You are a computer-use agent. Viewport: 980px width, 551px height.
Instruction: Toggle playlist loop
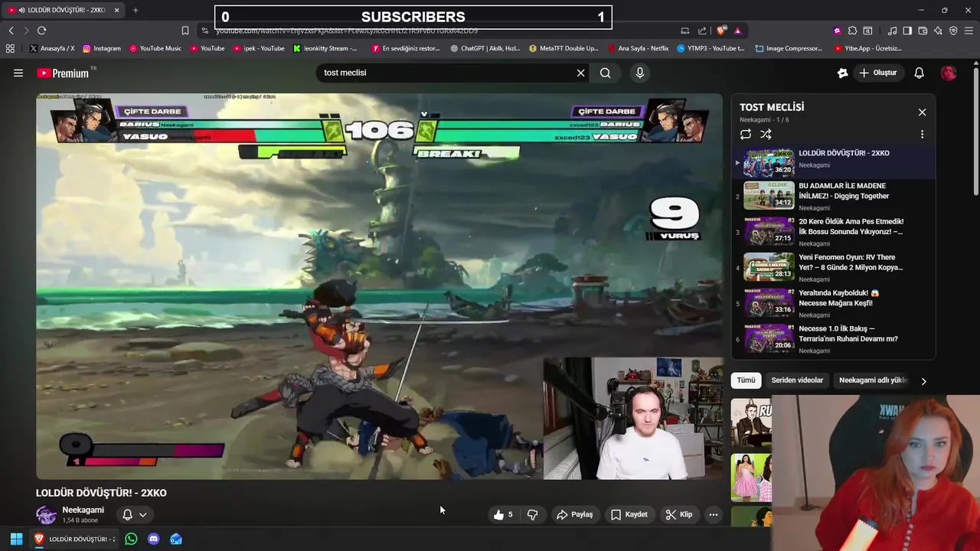click(x=746, y=134)
